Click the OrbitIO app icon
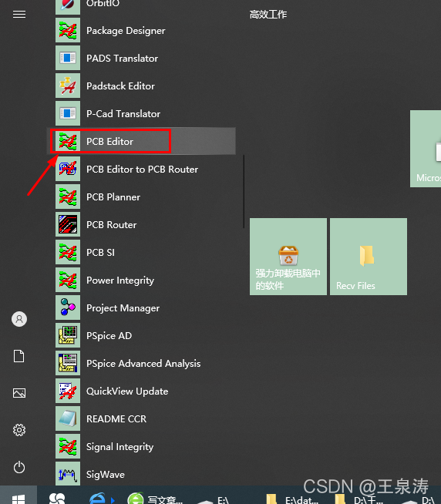The image size is (441, 504). pyautogui.click(x=68, y=7)
